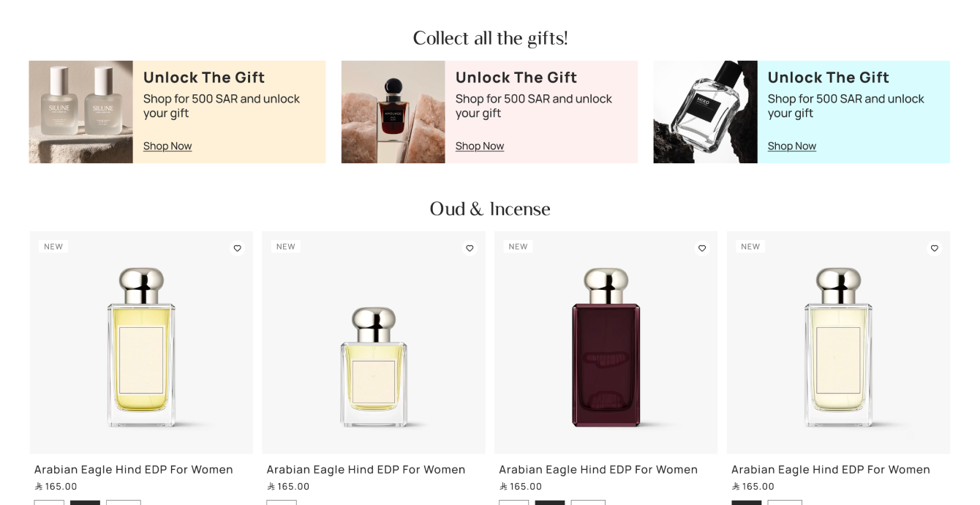Screen dimensions: 980x505
Task: Tap the wishlist heart on the fourth product card
Action: tap(934, 249)
